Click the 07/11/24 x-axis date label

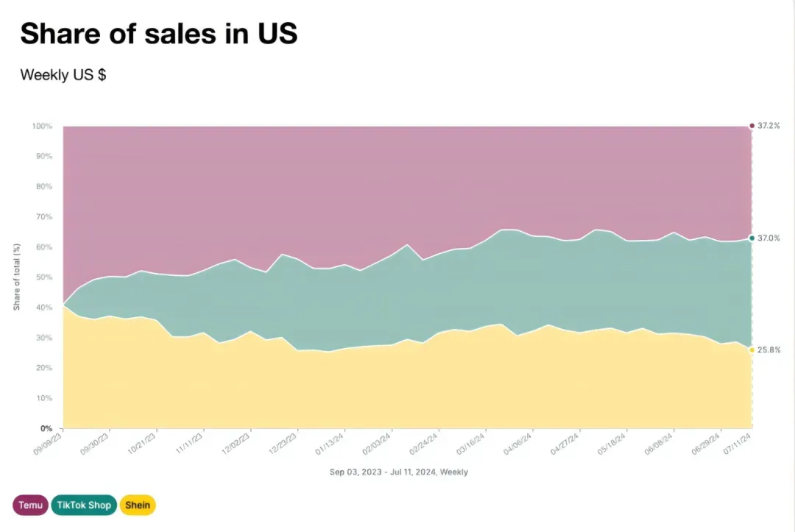coord(737,443)
